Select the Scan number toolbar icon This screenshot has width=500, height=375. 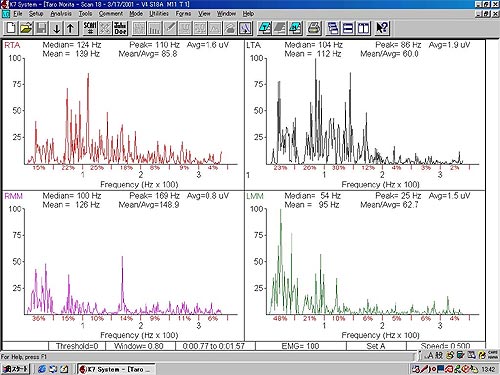point(90,28)
